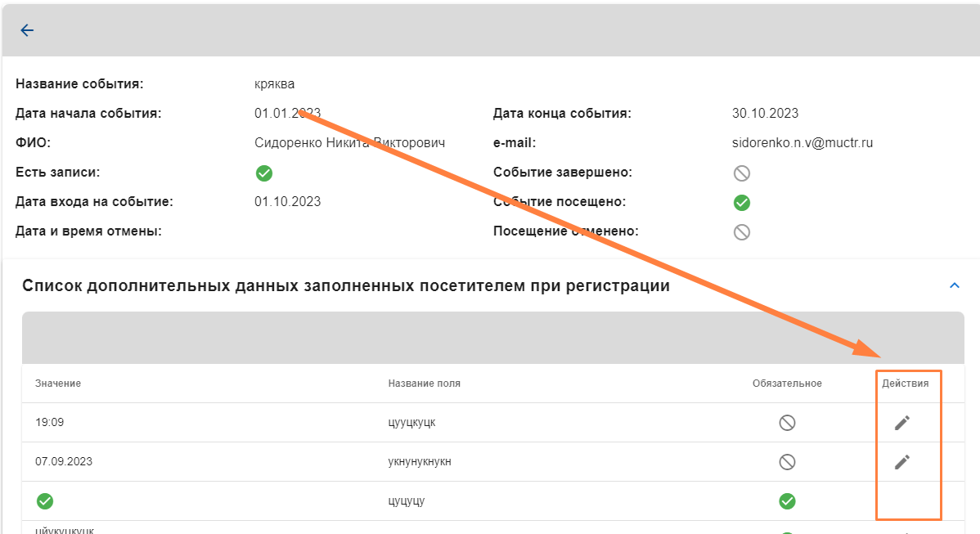This screenshot has width=980, height=534.
Task: Toggle the Обязательное green check in the цуцуцу row
Action: tap(787, 501)
